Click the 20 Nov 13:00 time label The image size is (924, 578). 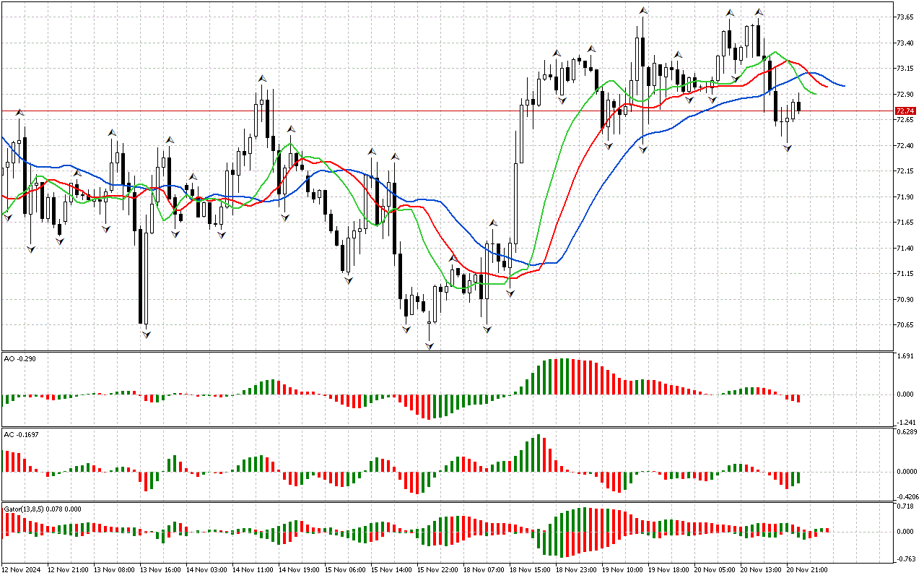(x=761, y=570)
